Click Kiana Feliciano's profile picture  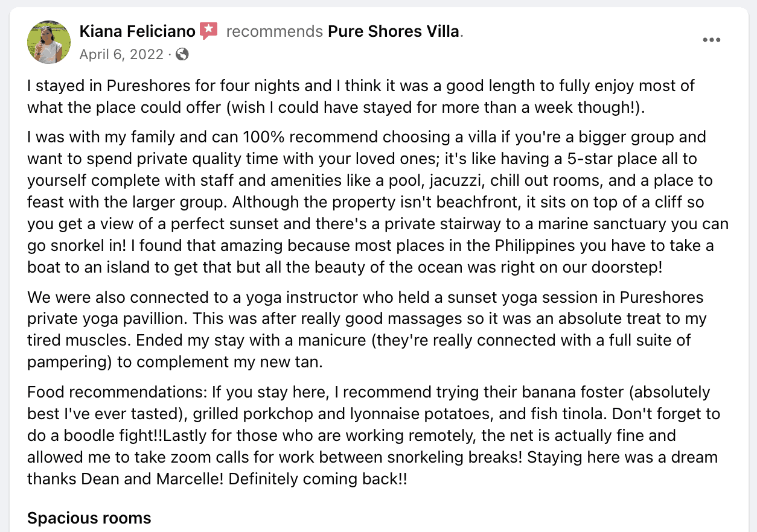pos(49,42)
